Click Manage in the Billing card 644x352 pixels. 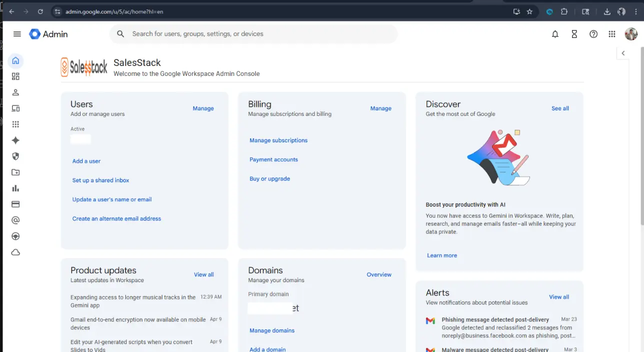click(x=380, y=108)
